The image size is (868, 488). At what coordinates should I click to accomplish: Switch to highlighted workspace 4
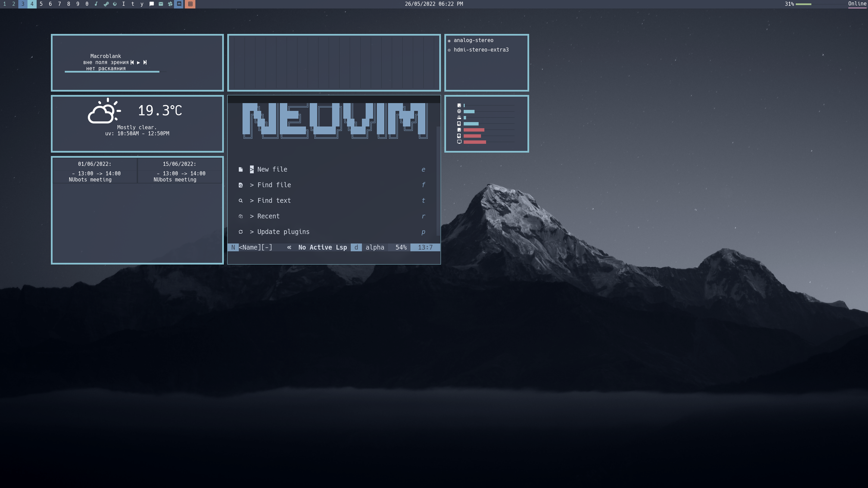click(32, 4)
